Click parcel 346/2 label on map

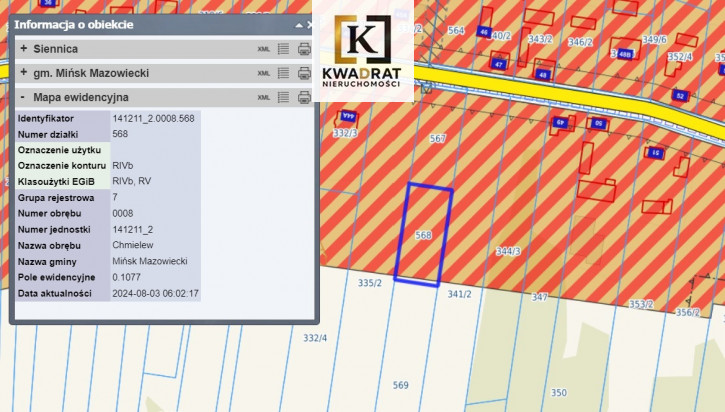[580, 42]
